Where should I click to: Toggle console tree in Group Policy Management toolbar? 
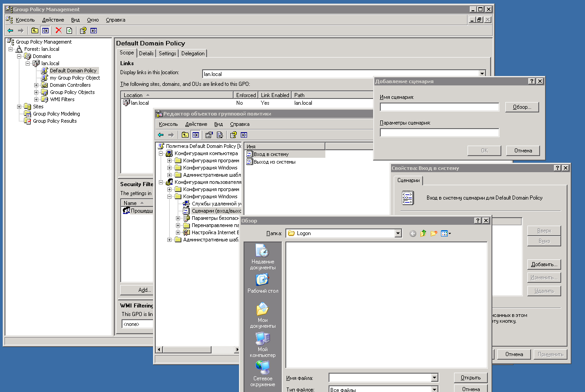tap(45, 31)
